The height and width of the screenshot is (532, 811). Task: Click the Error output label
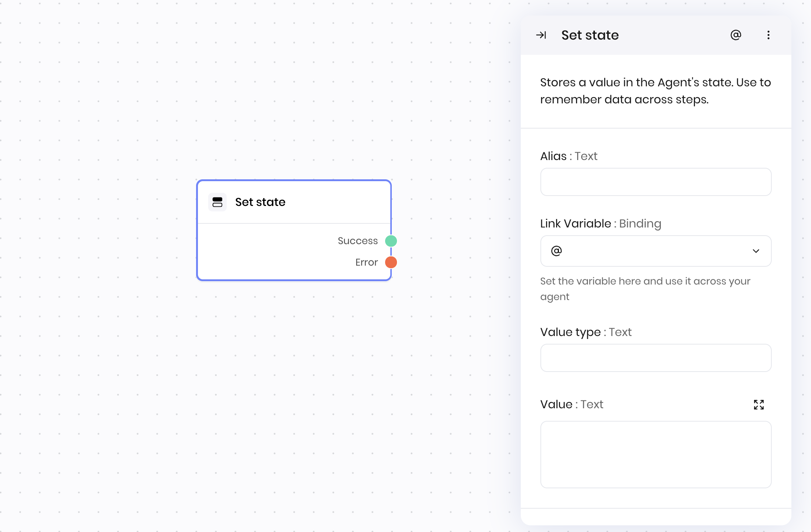366,262
